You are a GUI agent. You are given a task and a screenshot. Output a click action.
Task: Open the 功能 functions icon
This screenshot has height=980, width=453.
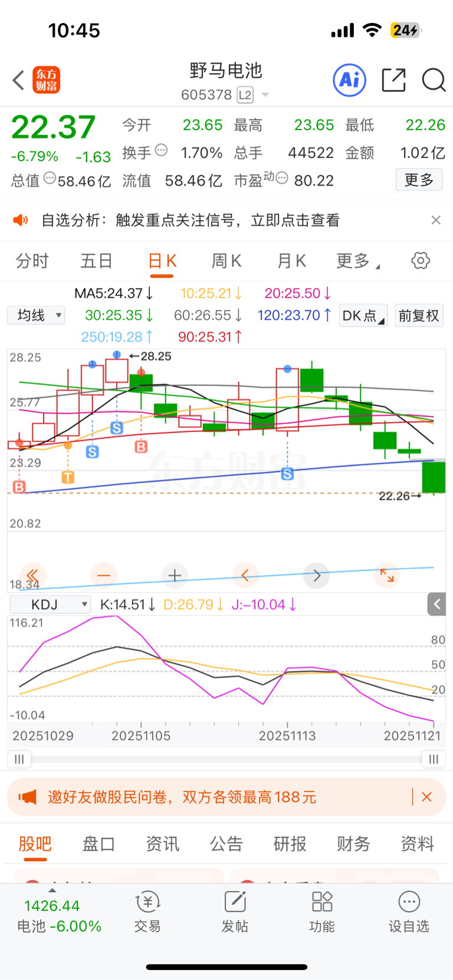click(x=322, y=912)
